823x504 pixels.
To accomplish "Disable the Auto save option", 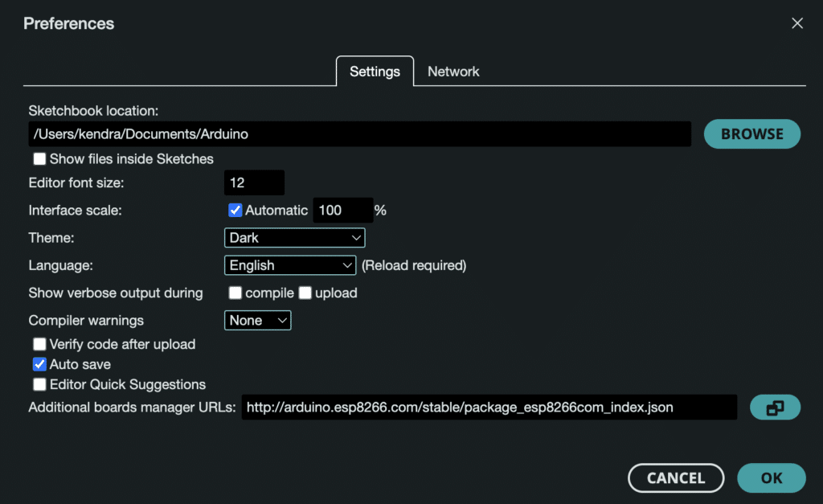I will click(39, 364).
